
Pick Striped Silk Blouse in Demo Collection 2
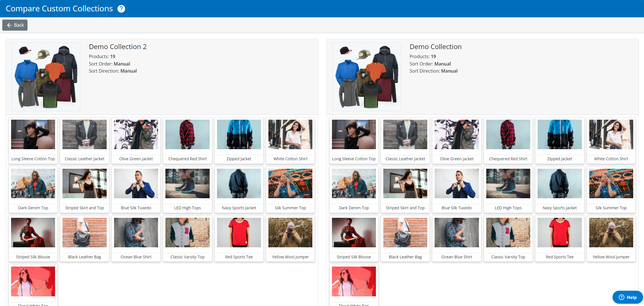33,239
